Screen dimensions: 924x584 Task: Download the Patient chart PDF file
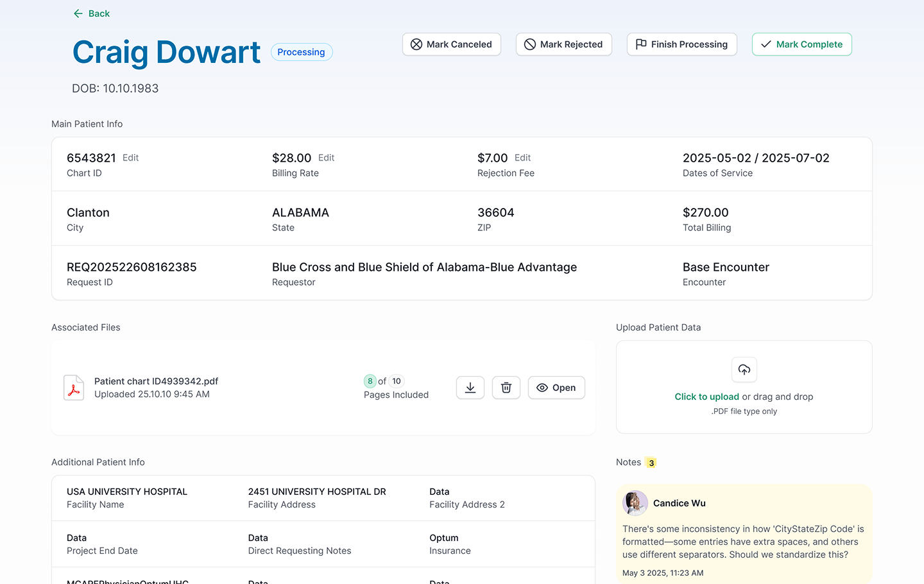[470, 388]
